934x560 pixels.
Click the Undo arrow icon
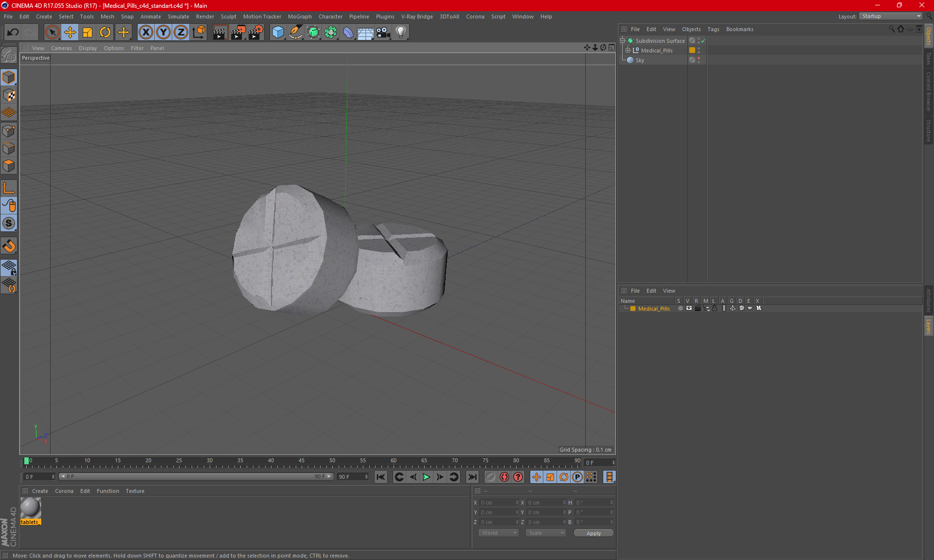tap(13, 32)
